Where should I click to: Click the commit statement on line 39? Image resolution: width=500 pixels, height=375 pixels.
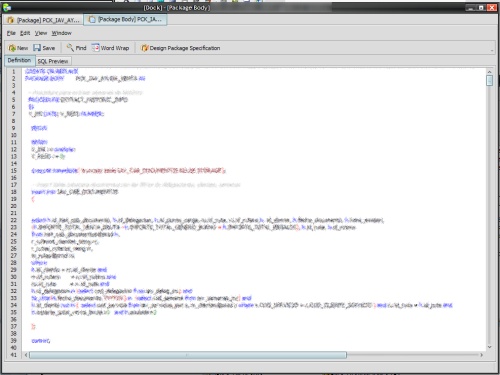(41, 341)
